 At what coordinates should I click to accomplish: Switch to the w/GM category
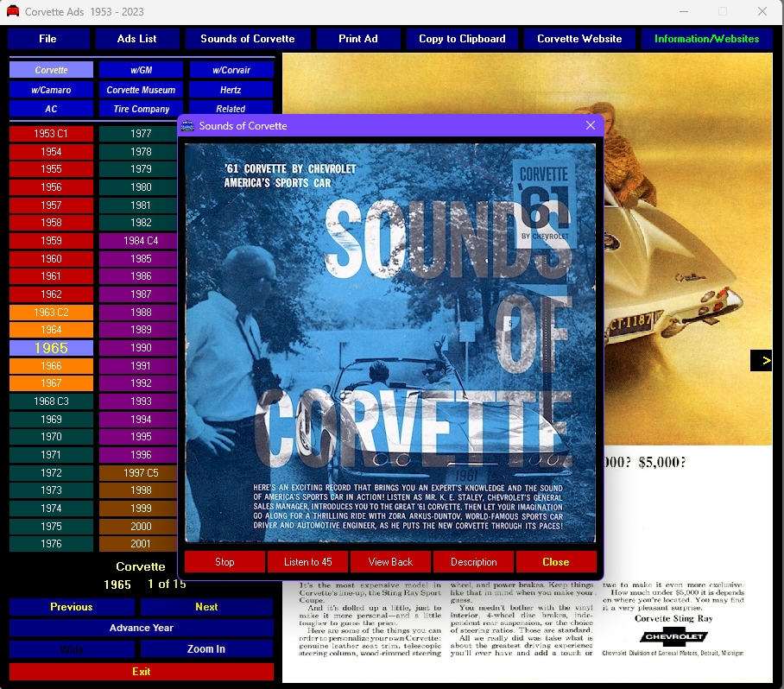click(x=141, y=70)
